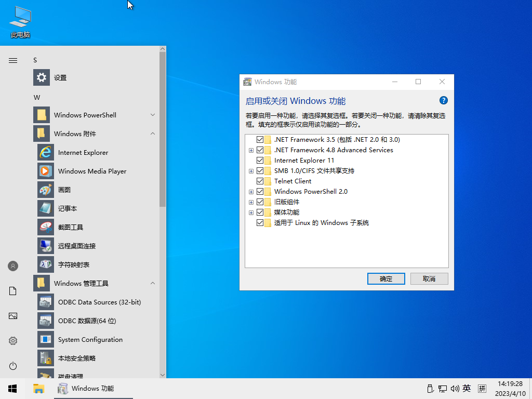The image size is (532, 399).
Task: Select Telnet Client feature label
Action: (292, 181)
